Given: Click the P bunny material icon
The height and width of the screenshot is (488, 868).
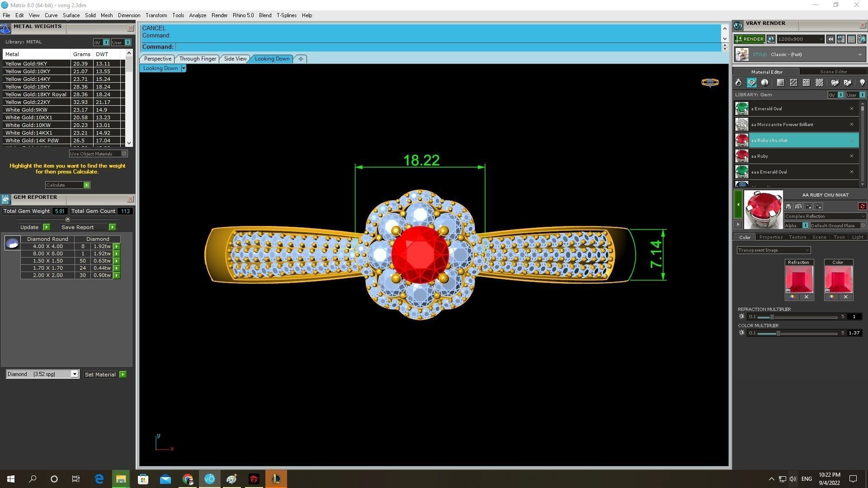Looking at the screenshot, I should click(848, 83).
